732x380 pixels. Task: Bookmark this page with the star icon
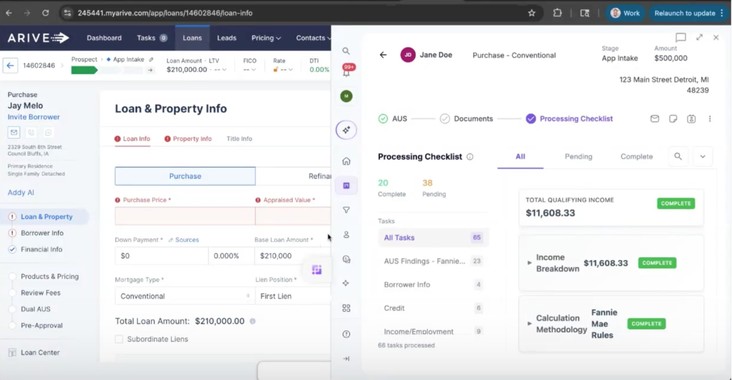click(531, 13)
